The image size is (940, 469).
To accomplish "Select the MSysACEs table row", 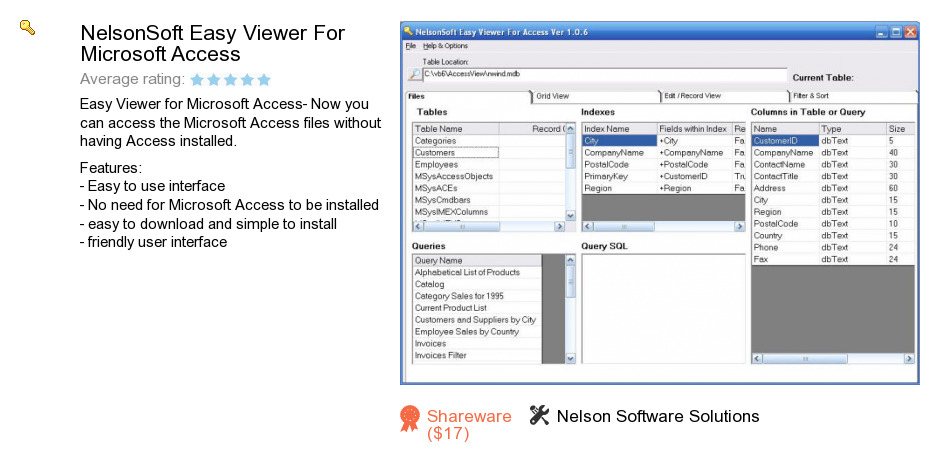I will click(x=489, y=188).
